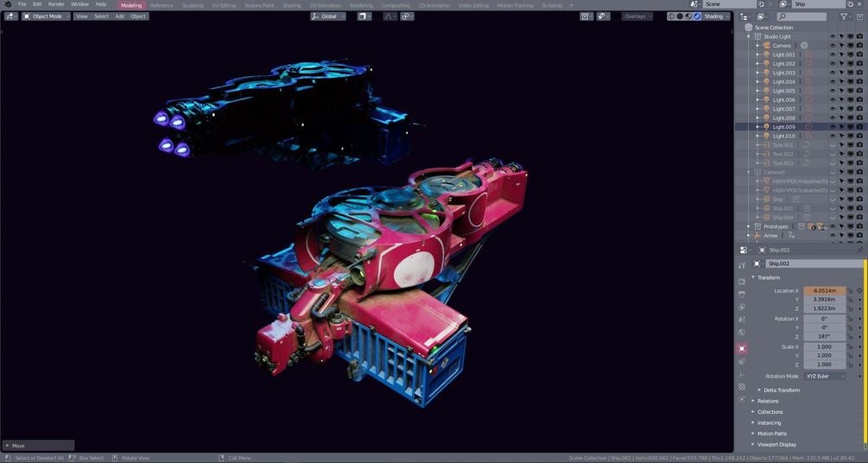This screenshot has height=463, width=868.
Task: Open the pivot point dropdown
Action: click(x=364, y=16)
